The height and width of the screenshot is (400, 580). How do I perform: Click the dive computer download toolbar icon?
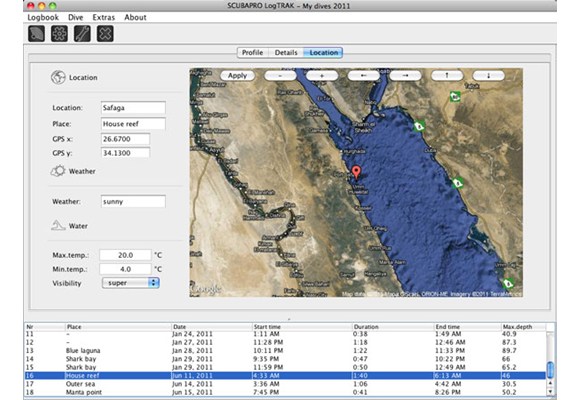pos(36,34)
